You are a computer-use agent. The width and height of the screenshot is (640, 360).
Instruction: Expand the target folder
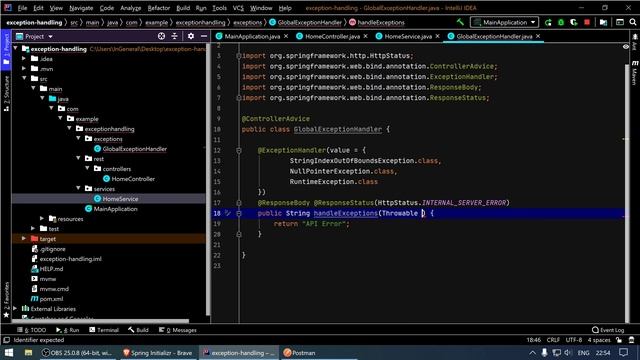point(24,239)
